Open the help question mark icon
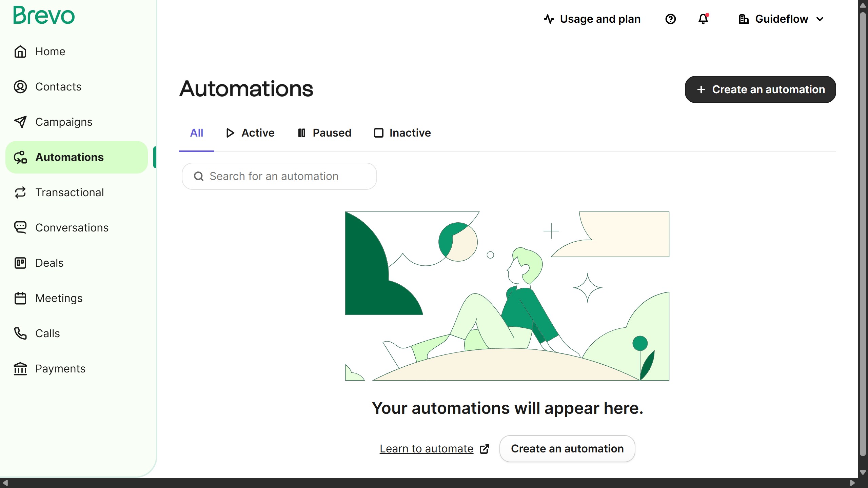Image resolution: width=868 pixels, height=488 pixels. pos(670,19)
